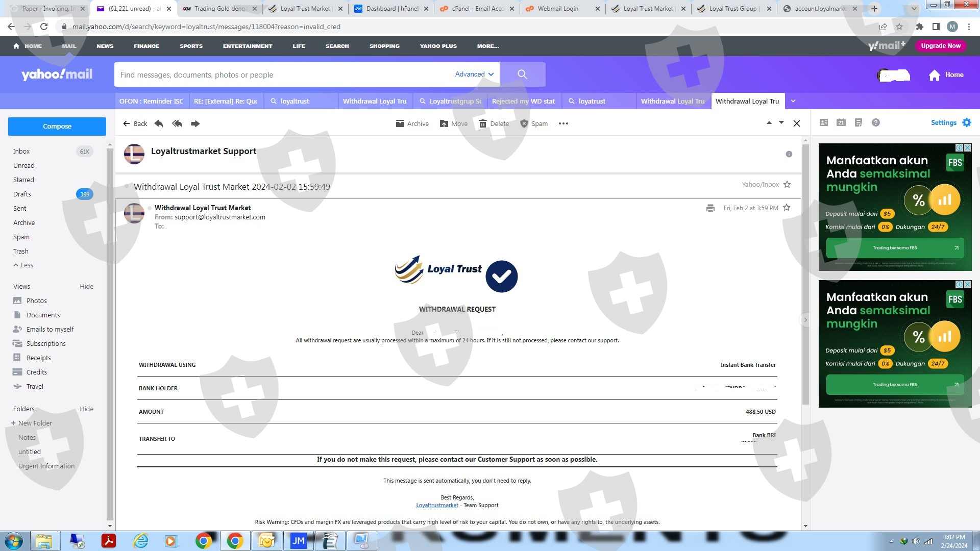Star the Withdrawal Loyal Trust Market message
The image size is (980, 551).
pos(787,208)
